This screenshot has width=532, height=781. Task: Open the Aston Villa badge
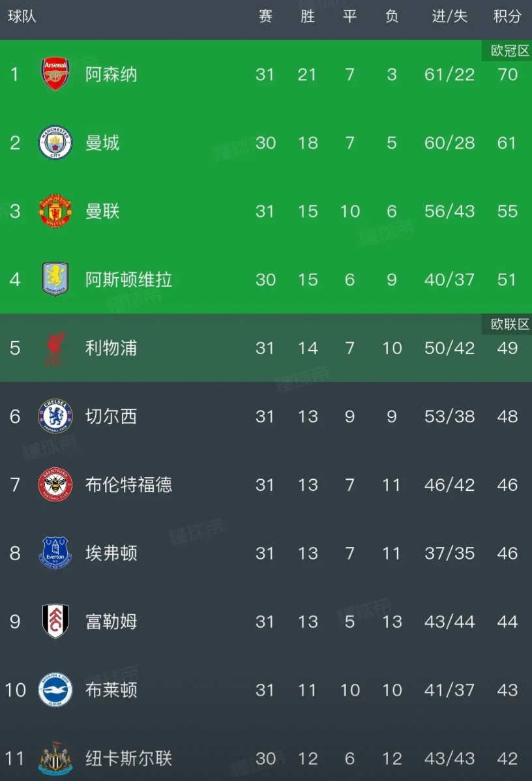[x=55, y=280]
